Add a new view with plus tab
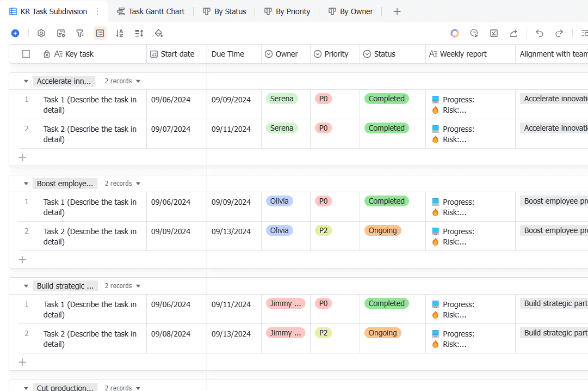588x391 pixels. point(397,11)
